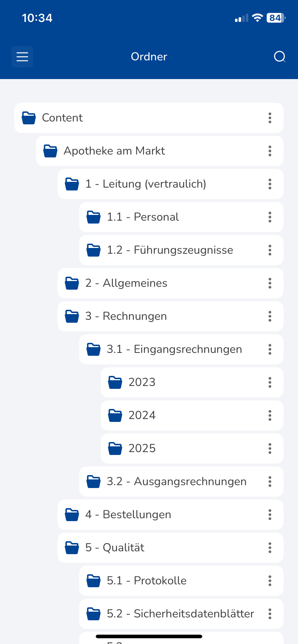
Task: Show options for 1.1 - Personal
Action: 270,217
